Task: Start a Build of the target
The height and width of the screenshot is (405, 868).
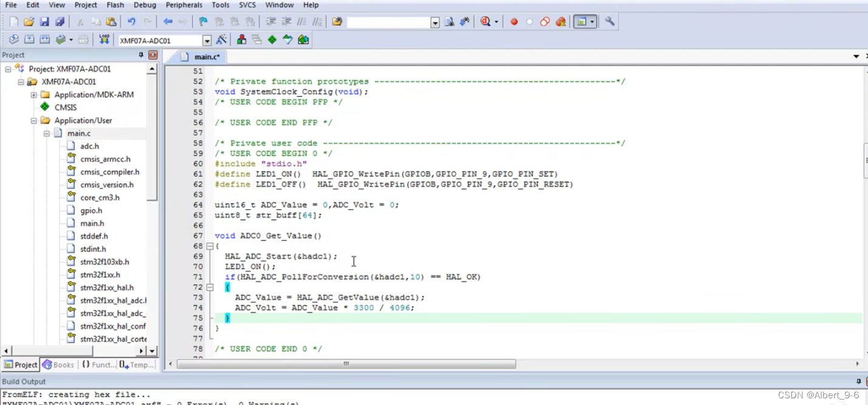Action: tap(29, 40)
